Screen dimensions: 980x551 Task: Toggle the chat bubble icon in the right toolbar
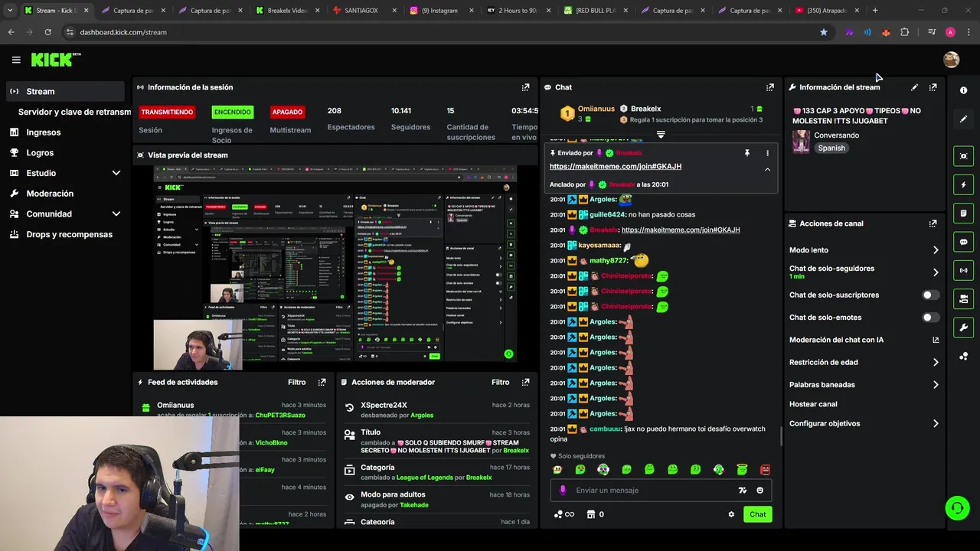pyautogui.click(x=963, y=242)
